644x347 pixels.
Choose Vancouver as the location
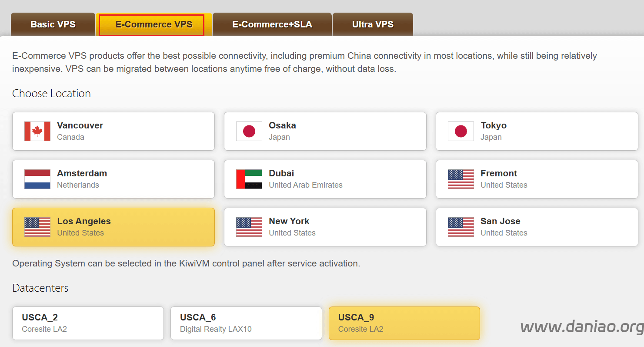click(x=113, y=131)
